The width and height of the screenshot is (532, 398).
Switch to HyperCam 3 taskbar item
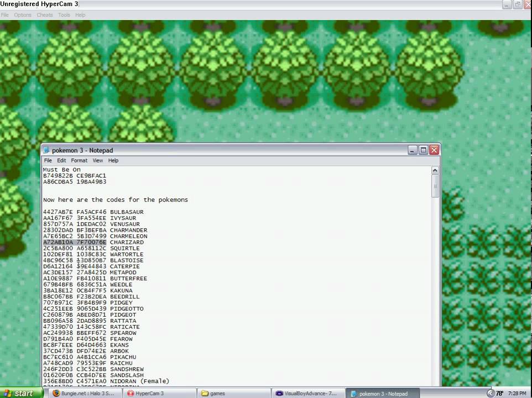pyautogui.click(x=160, y=393)
